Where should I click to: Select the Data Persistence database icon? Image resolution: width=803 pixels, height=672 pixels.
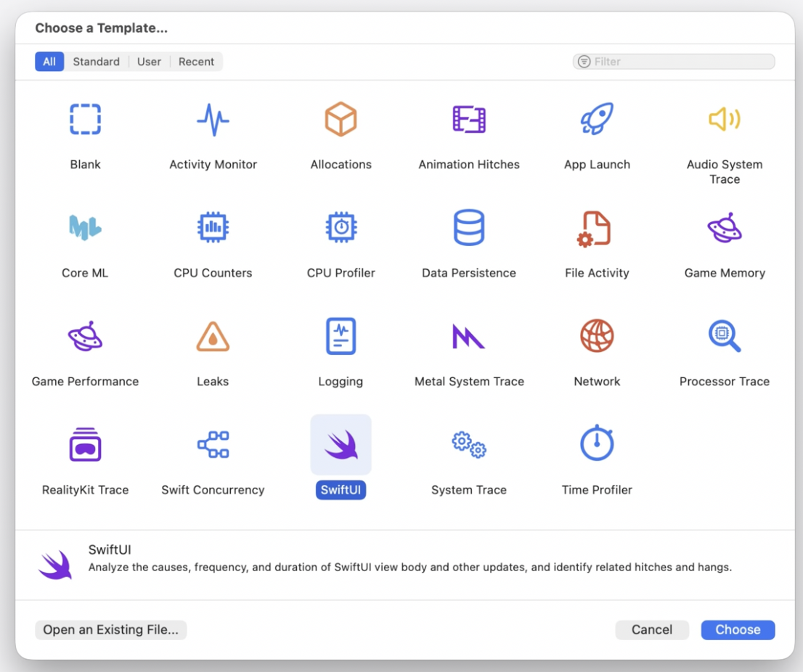(468, 227)
